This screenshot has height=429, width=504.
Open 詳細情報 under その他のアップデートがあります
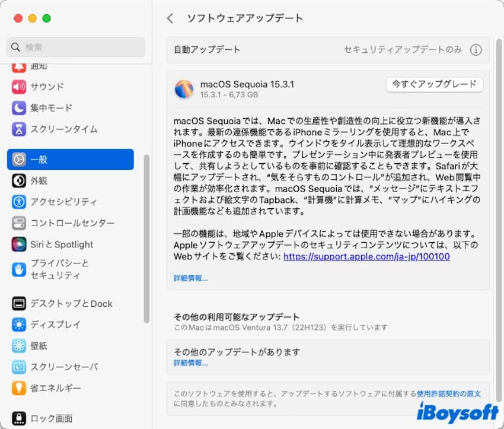point(190,363)
